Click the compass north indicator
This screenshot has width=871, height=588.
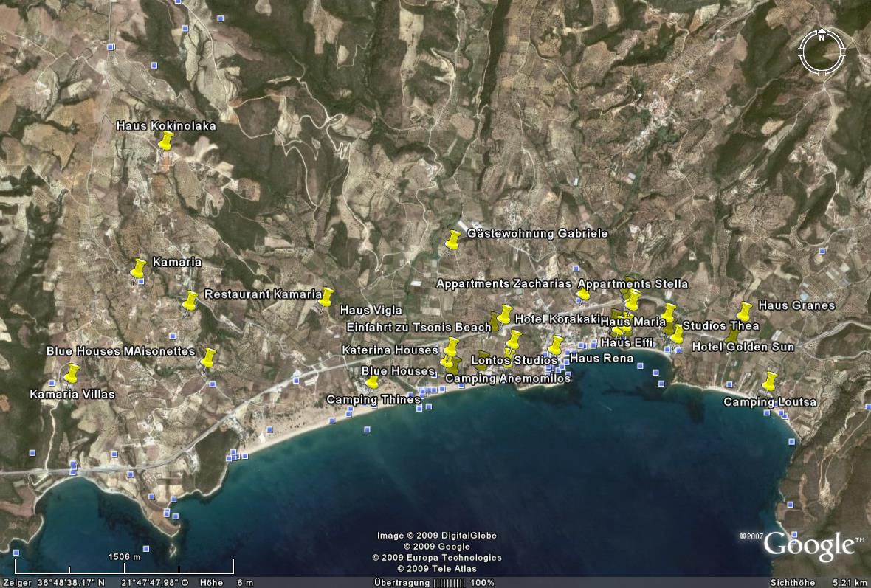(x=822, y=37)
